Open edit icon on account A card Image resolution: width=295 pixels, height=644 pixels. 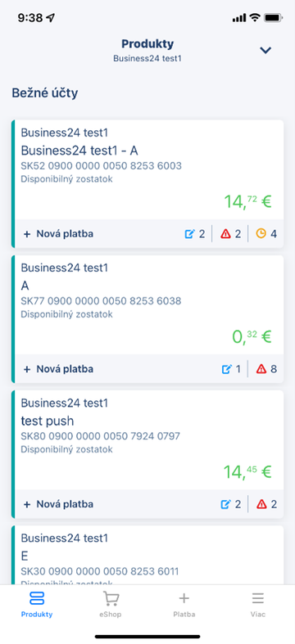[x=226, y=369]
